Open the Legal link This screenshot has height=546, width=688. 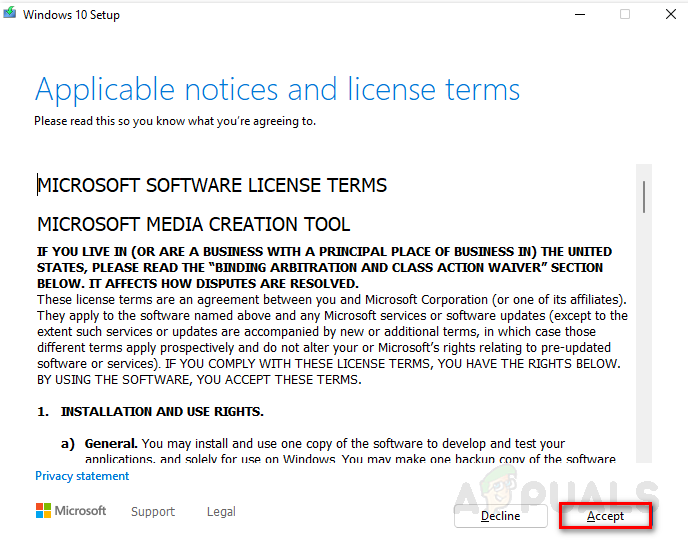[x=221, y=511]
